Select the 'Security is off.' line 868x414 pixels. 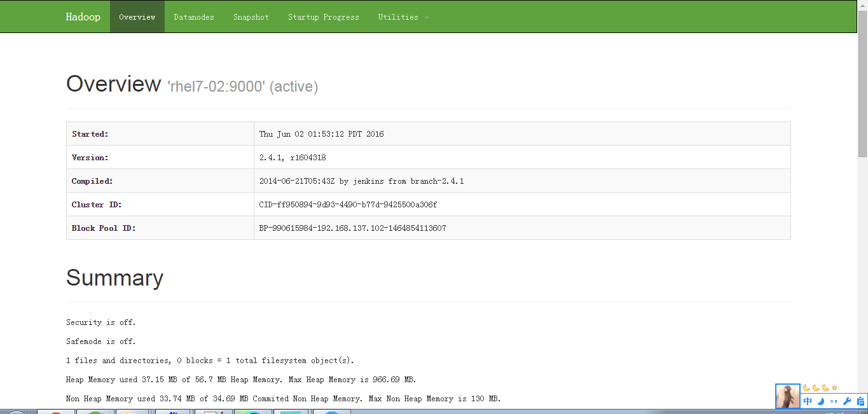(x=101, y=322)
